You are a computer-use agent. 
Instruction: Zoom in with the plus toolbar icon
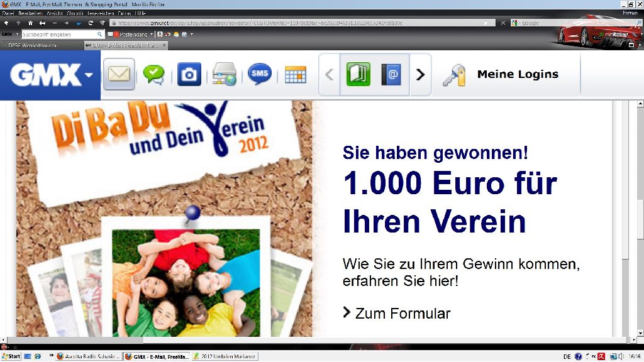67,23
